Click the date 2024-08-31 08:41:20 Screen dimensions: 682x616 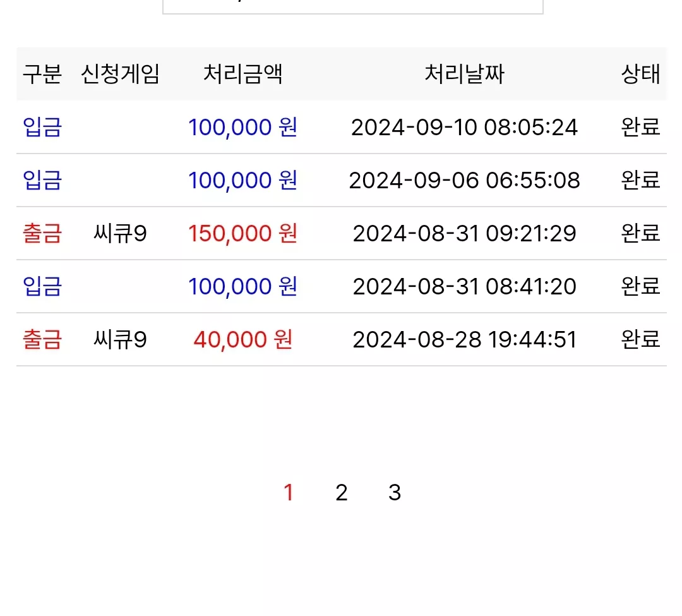tap(465, 287)
